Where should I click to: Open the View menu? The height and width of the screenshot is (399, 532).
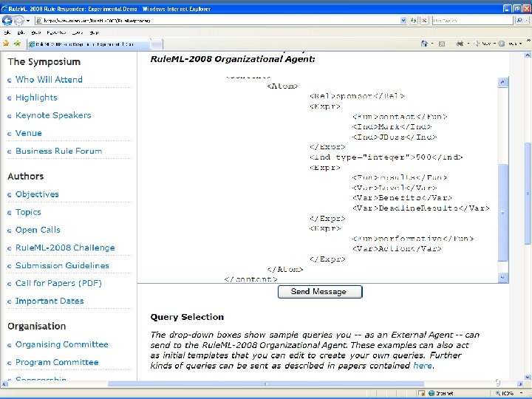click(35, 33)
